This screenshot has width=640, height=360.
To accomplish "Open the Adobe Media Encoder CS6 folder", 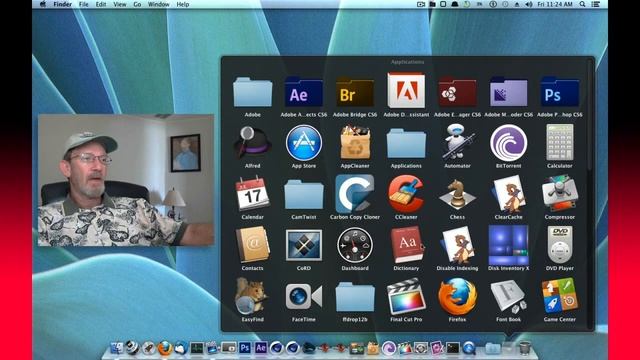I will [x=509, y=93].
